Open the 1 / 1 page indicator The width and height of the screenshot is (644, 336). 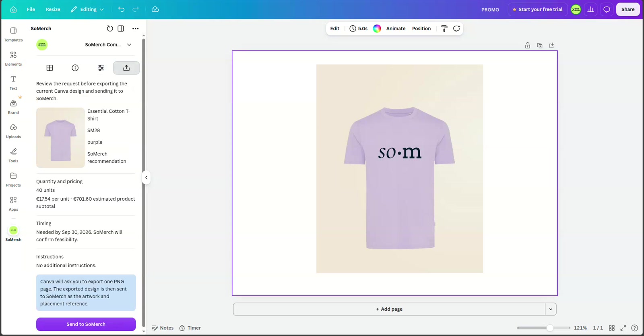[x=598, y=328]
